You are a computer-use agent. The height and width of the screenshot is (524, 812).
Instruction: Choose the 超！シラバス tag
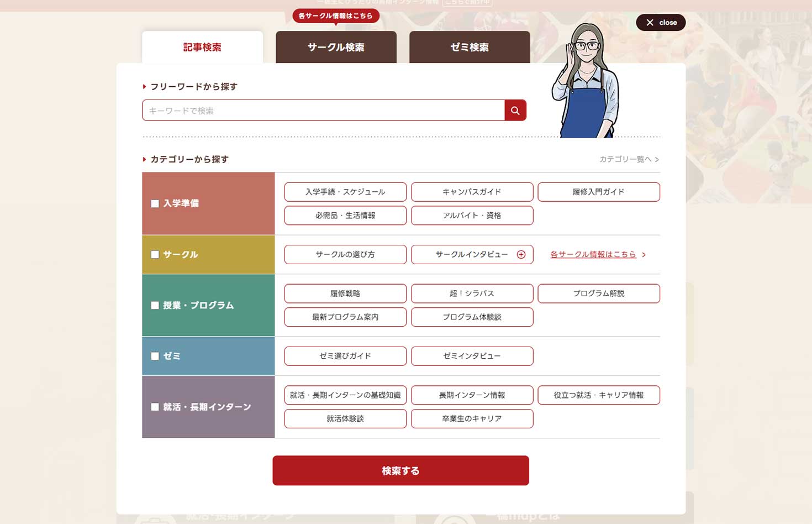pos(472,294)
